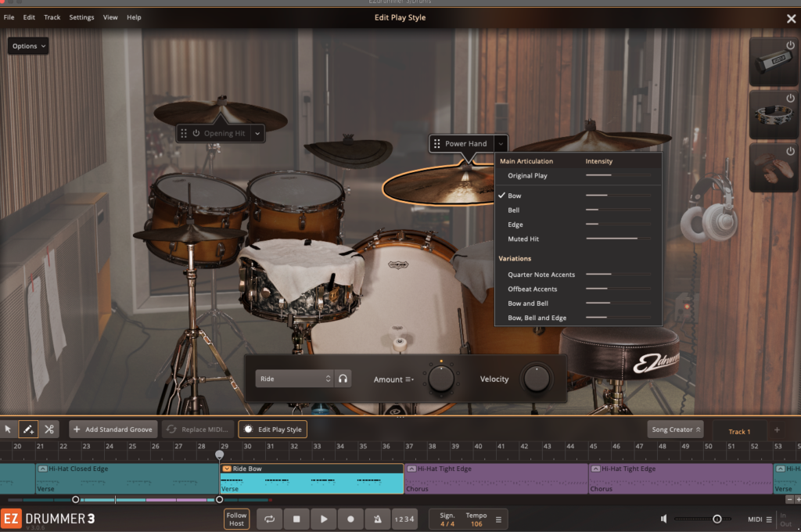This screenshot has width=801, height=532.
Task: Select the arrow pointer tool
Action: 8,430
